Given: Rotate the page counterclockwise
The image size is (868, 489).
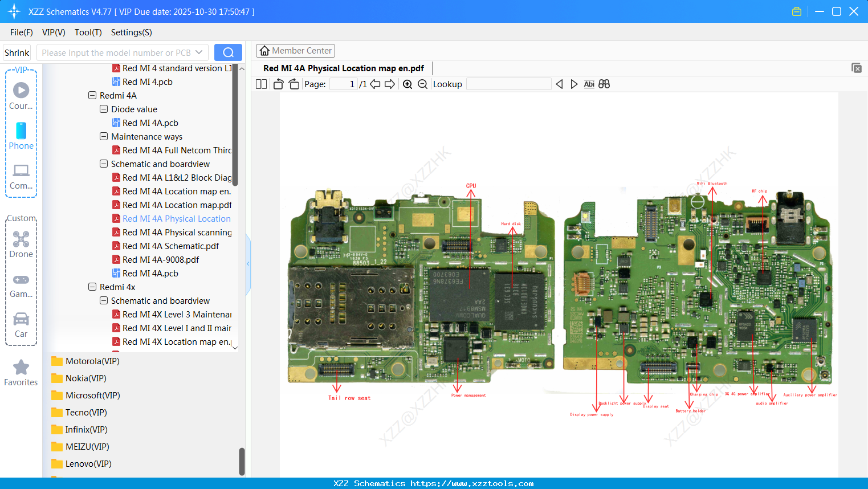Looking at the screenshot, I should point(279,84).
